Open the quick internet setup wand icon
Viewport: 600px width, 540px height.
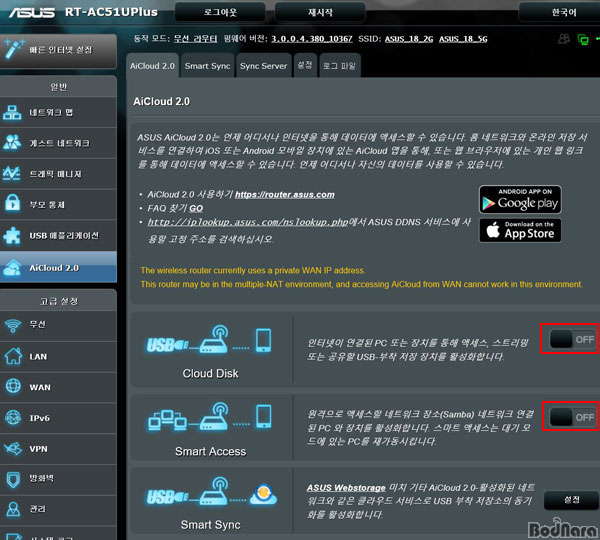coord(14,49)
